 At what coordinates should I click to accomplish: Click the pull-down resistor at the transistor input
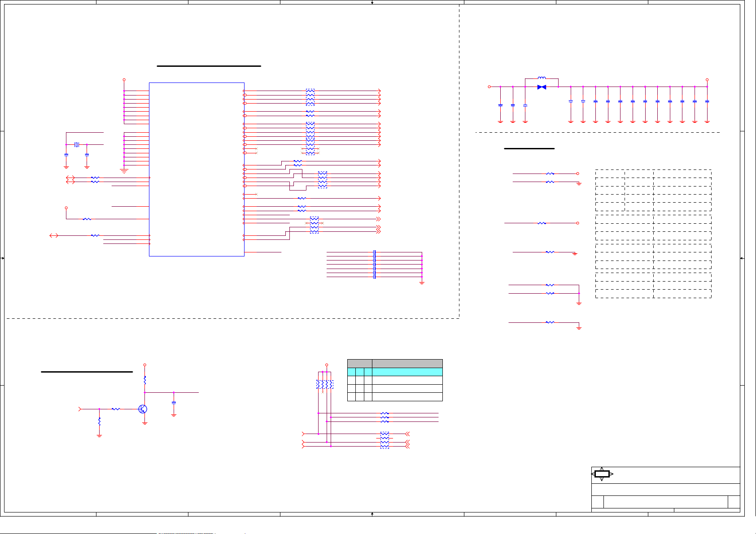[x=100, y=421]
